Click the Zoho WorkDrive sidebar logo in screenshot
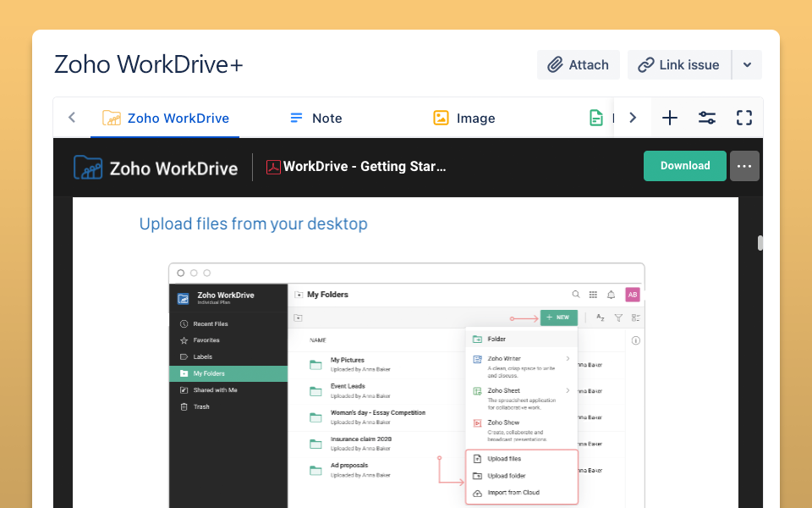 (184, 299)
